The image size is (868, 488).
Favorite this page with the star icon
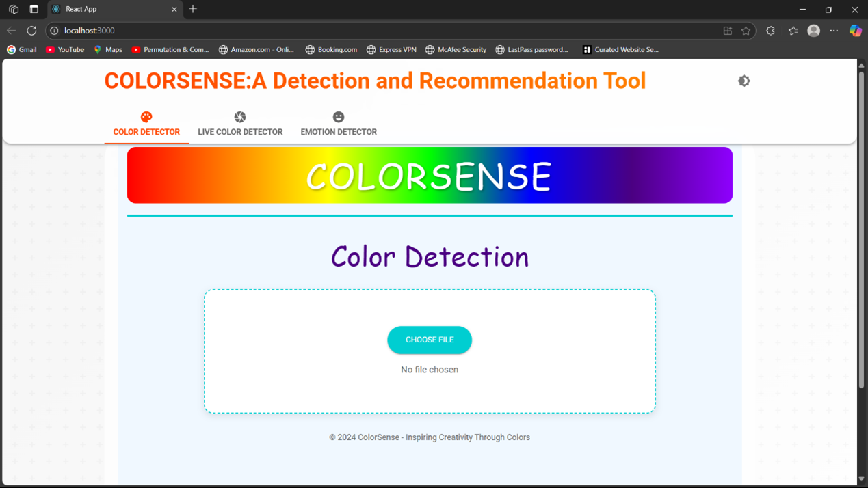click(746, 31)
